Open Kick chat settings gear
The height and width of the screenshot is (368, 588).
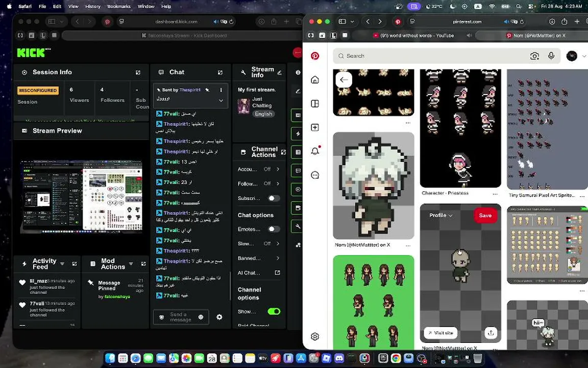pos(219,317)
